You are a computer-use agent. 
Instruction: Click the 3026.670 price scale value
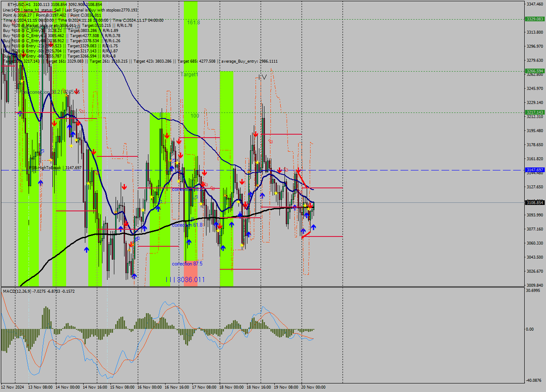(535, 271)
